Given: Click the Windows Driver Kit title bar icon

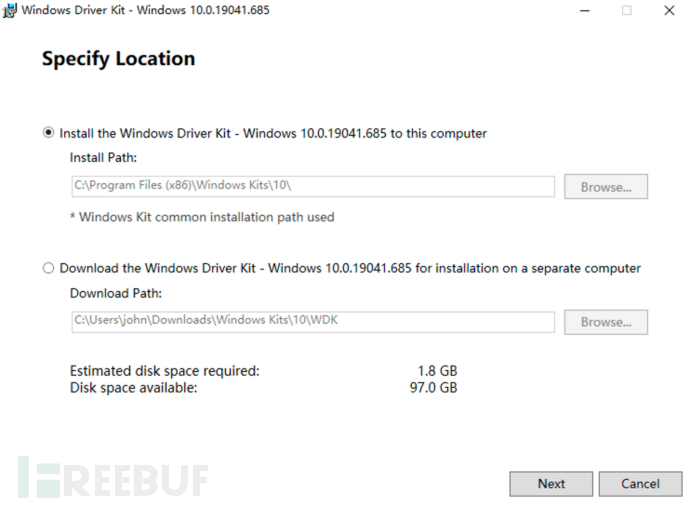Looking at the screenshot, I should pos(11,11).
